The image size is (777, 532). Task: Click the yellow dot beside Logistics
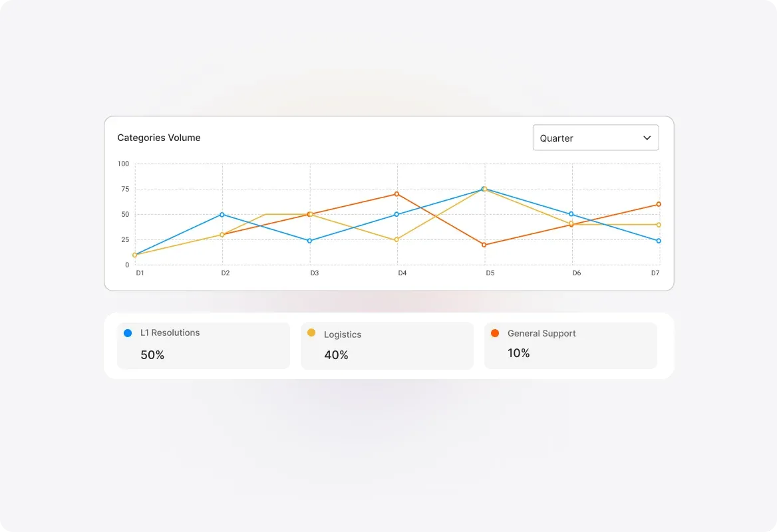click(x=311, y=332)
